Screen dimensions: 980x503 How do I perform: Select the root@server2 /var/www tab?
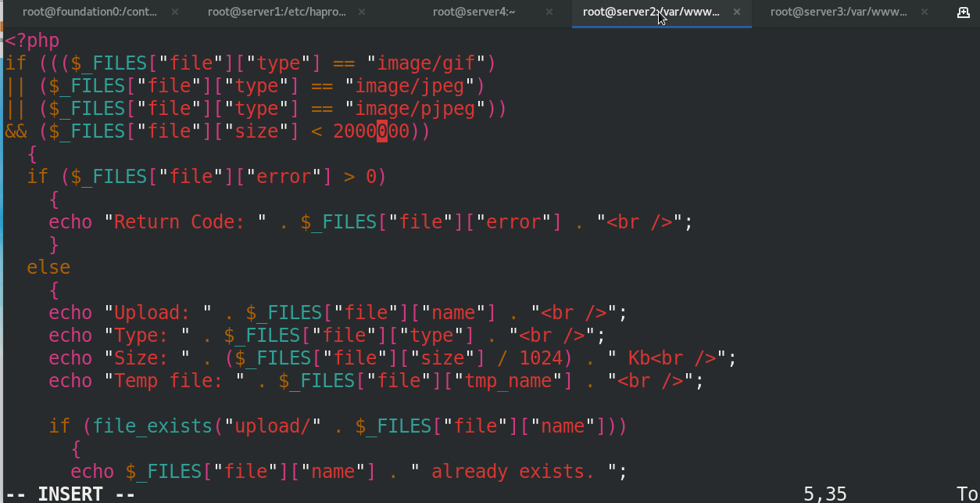click(651, 13)
